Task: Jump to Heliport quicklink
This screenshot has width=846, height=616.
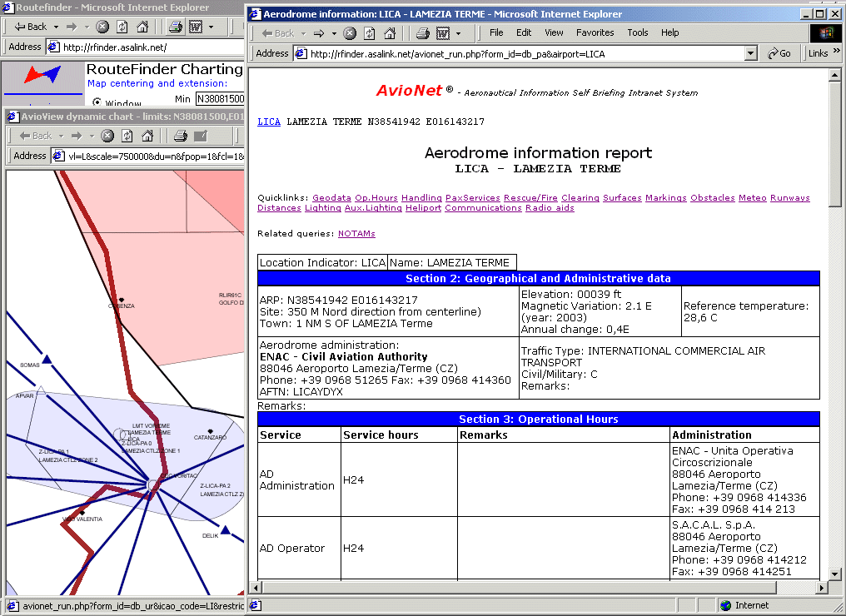Action: (424, 207)
